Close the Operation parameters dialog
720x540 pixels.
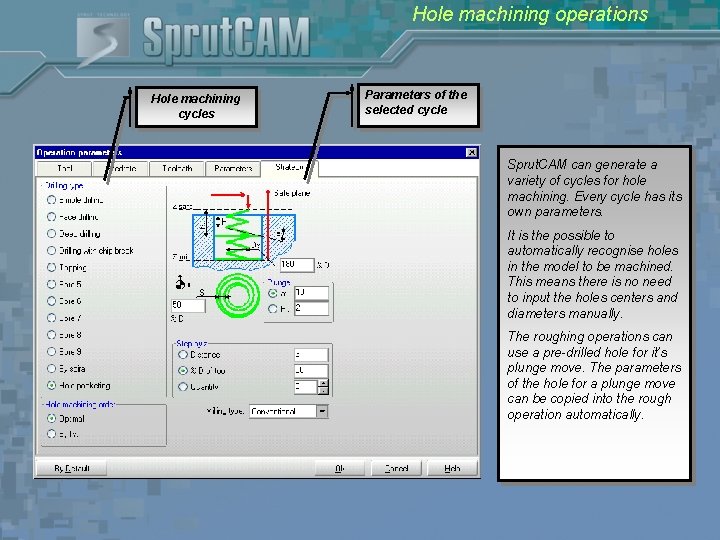tap(471, 152)
